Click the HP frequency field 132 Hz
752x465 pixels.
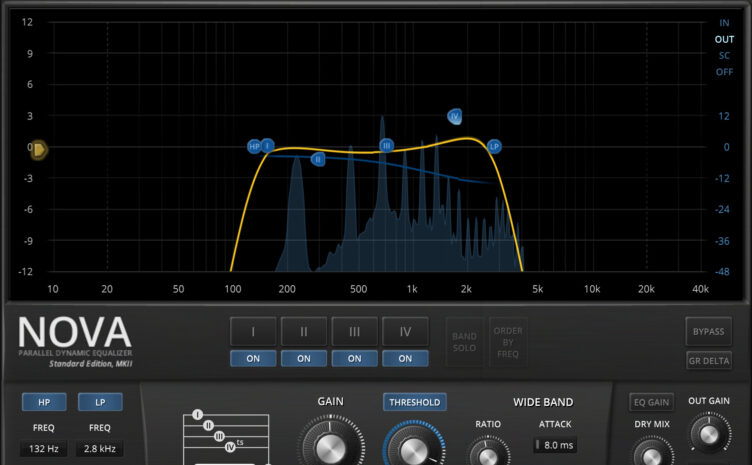pos(44,449)
